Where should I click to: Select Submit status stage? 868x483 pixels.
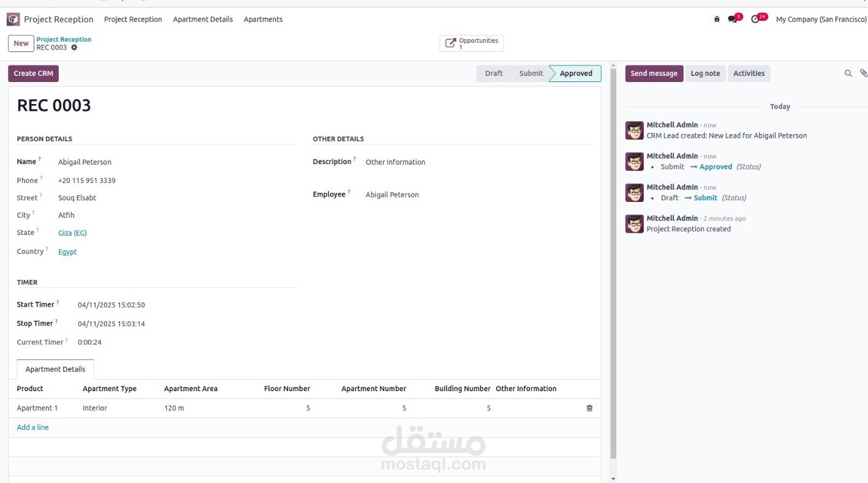click(x=530, y=73)
